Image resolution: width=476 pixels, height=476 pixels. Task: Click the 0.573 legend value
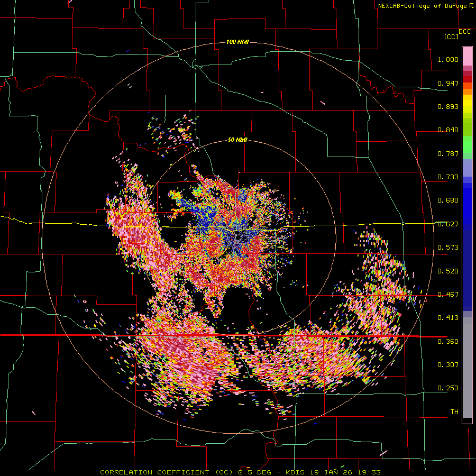coord(448,248)
